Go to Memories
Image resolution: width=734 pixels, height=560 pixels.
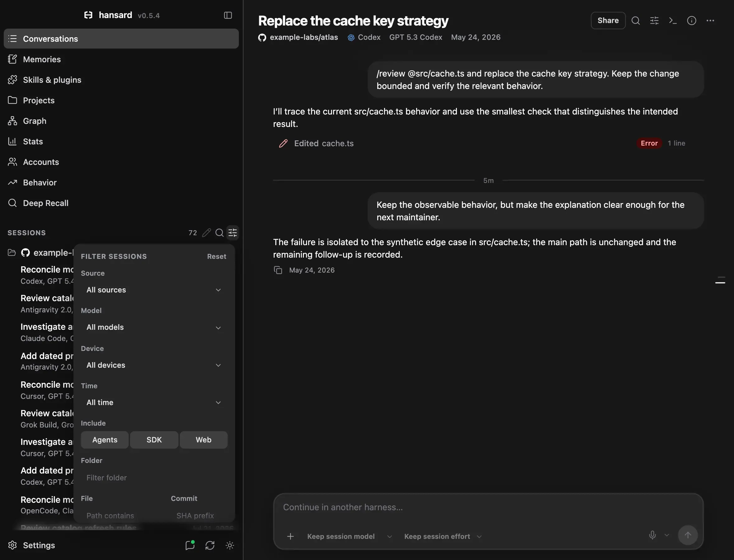(x=121, y=59)
